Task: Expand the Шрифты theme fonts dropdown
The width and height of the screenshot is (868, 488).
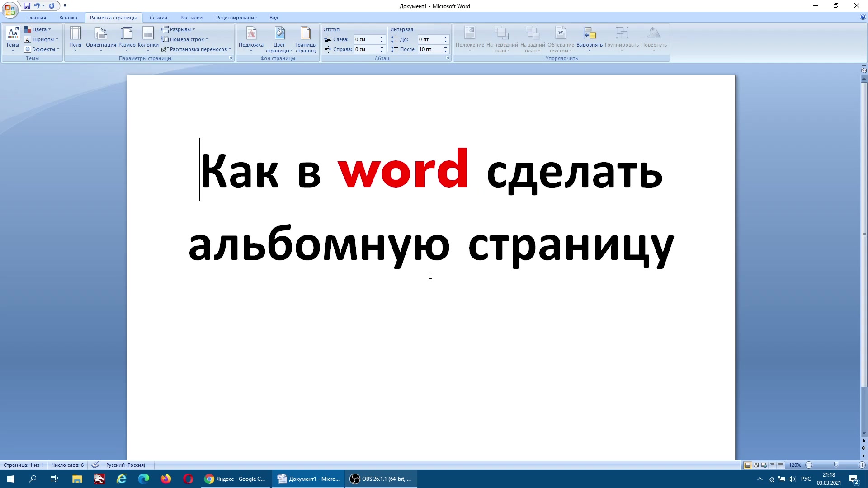Action: (41, 39)
